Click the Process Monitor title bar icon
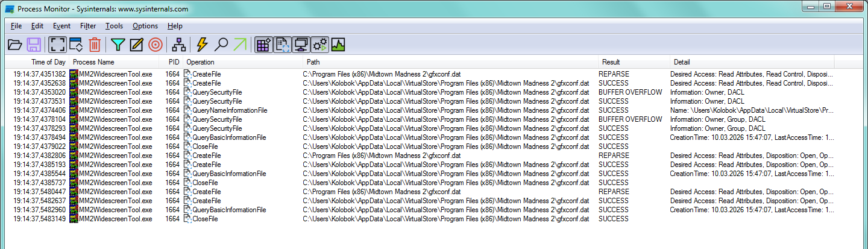The width and height of the screenshot is (868, 249). (x=9, y=9)
